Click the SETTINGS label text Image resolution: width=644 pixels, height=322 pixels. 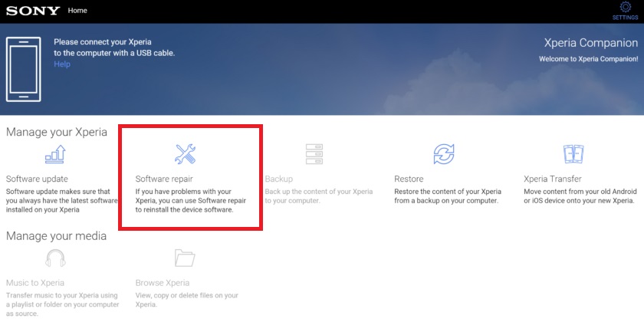(625, 18)
